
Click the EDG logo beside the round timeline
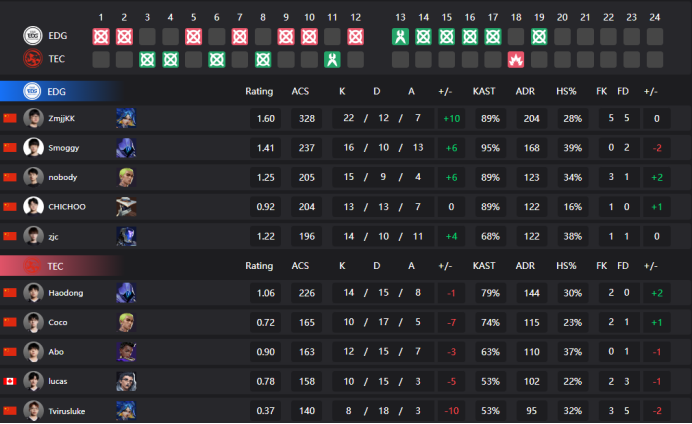(33, 37)
